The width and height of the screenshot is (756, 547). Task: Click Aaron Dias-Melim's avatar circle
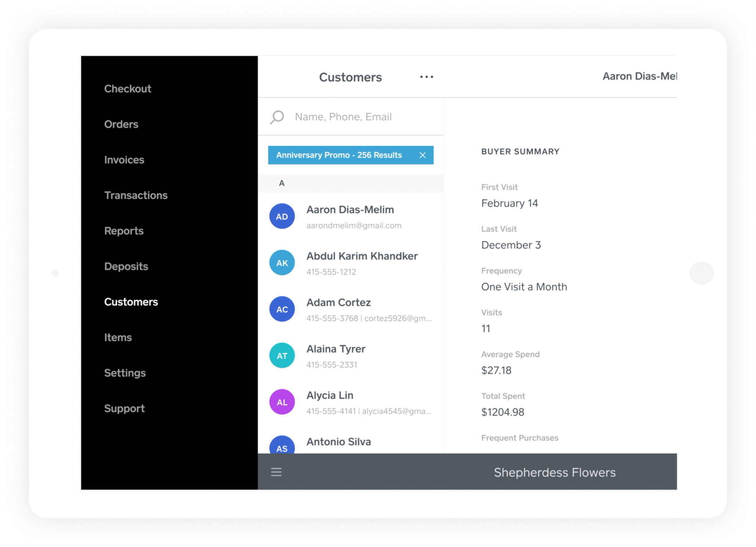tap(282, 216)
